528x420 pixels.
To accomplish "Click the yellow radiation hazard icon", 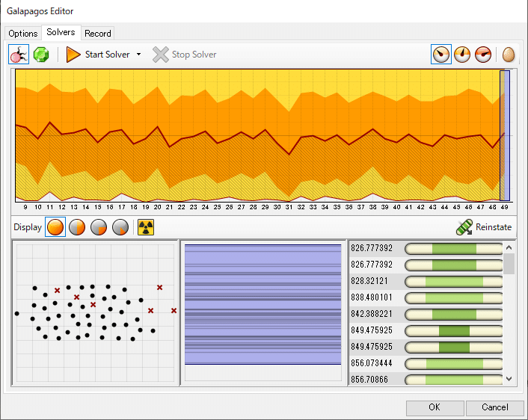I will 146,227.
